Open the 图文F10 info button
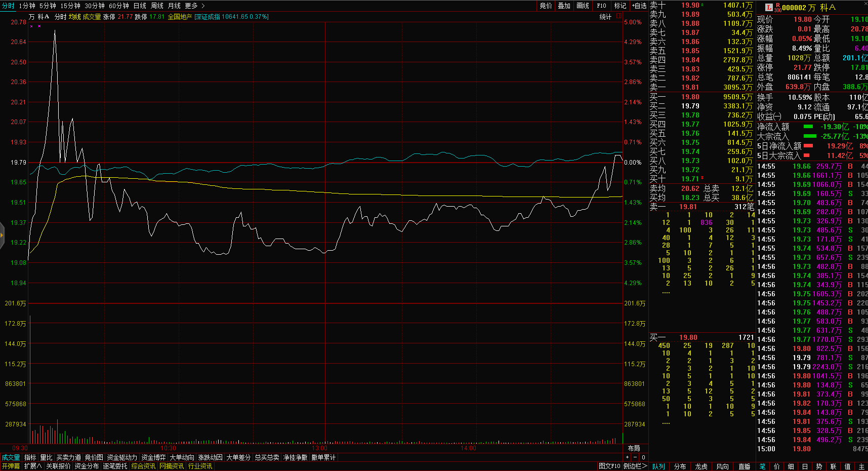868x471 pixels. (609, 466)
